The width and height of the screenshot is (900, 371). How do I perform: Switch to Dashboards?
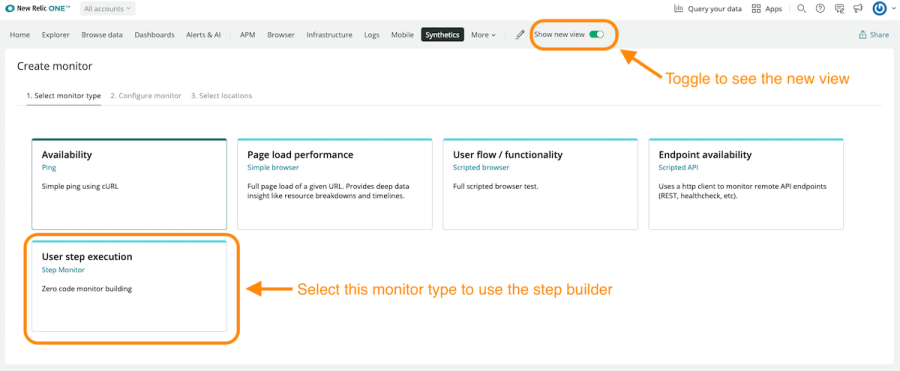click(x=154, y=34)
